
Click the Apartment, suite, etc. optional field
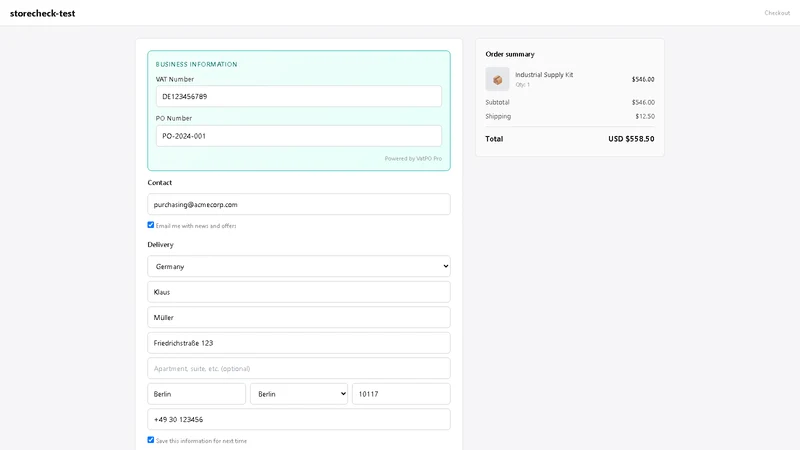pos(299,368)
